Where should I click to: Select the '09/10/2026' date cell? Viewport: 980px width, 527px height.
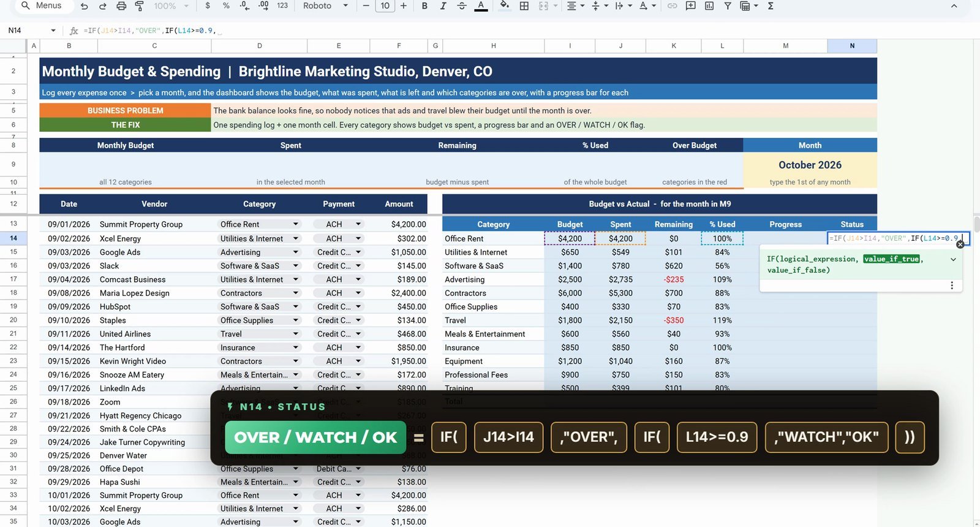(x=69, y=320)
